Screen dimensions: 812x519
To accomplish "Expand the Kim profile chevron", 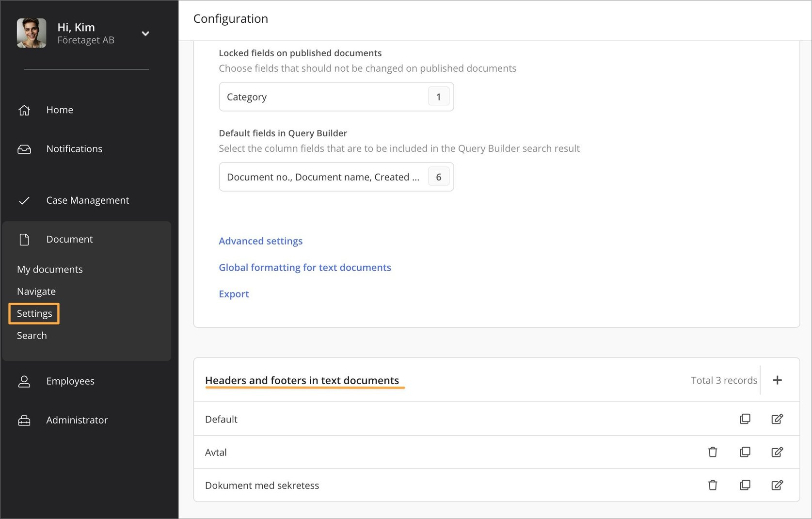I will point(145,33).
